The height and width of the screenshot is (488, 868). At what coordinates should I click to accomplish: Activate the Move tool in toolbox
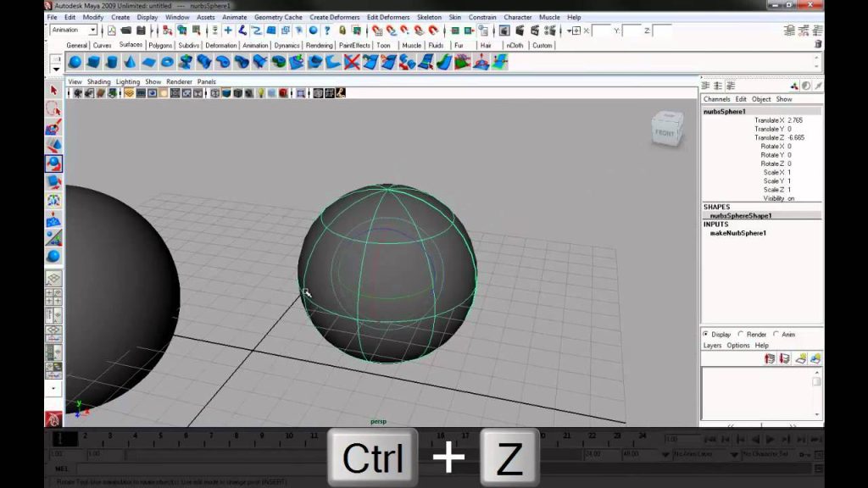[53, 146]
